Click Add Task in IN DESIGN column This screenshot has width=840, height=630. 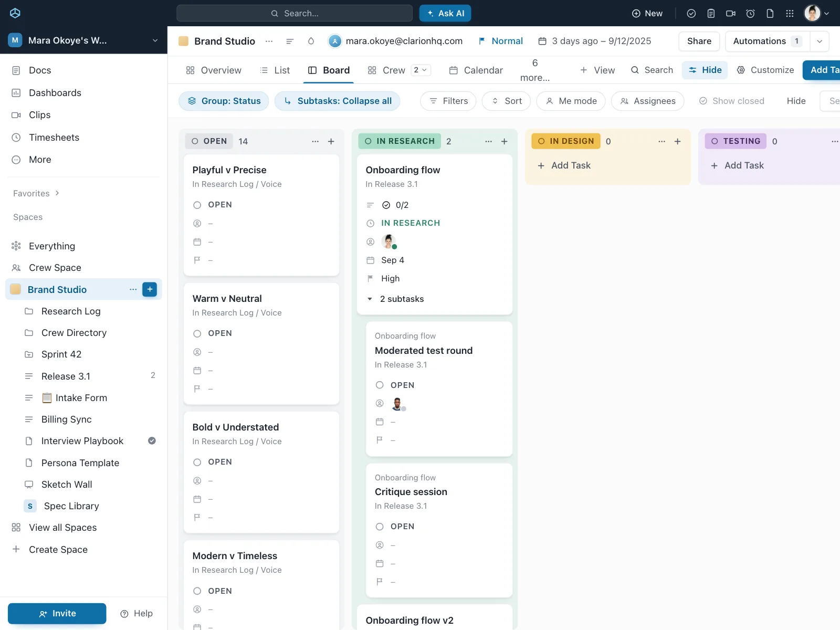[x=564, y=165]
